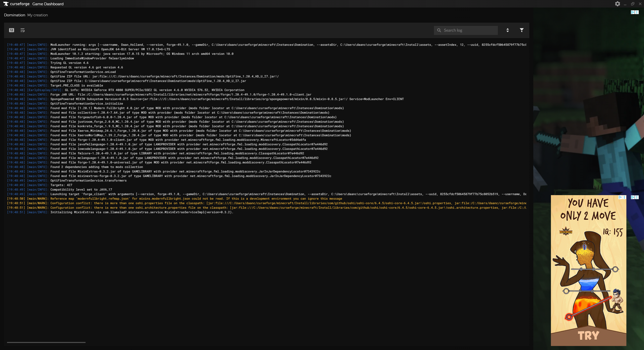Viewport: 644px width, 350px height.
Task: Select the Game Dashboard title
Action: (48, 4)
